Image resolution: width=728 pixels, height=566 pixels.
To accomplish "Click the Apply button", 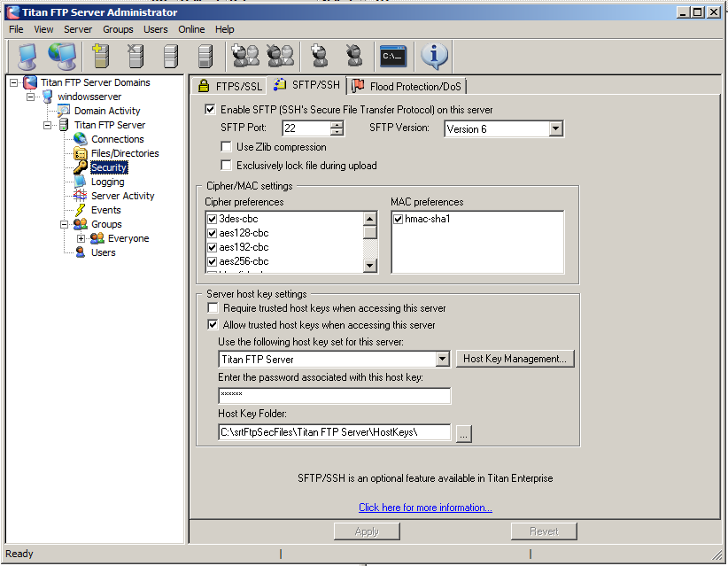I will pos(367,531).
